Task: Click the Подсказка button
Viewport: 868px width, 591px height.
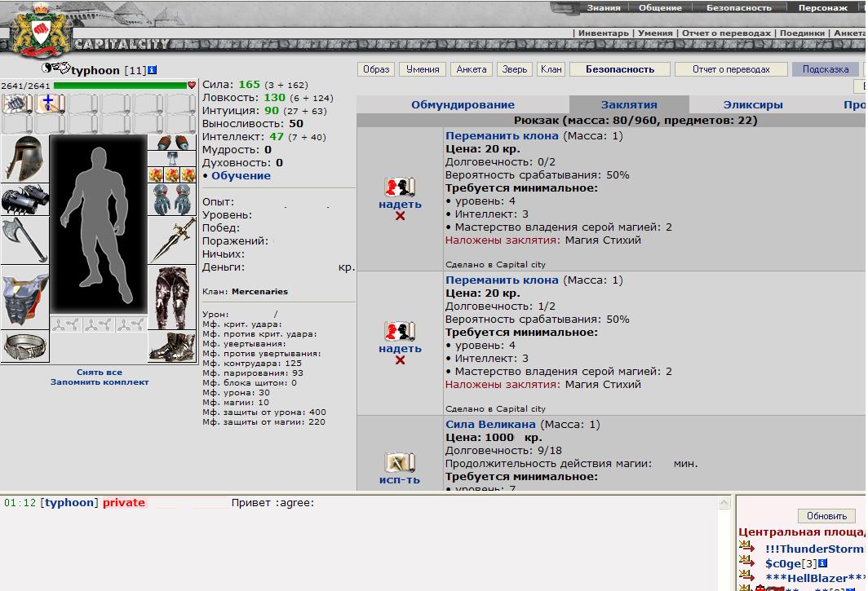Action: [x=826, y=69]
